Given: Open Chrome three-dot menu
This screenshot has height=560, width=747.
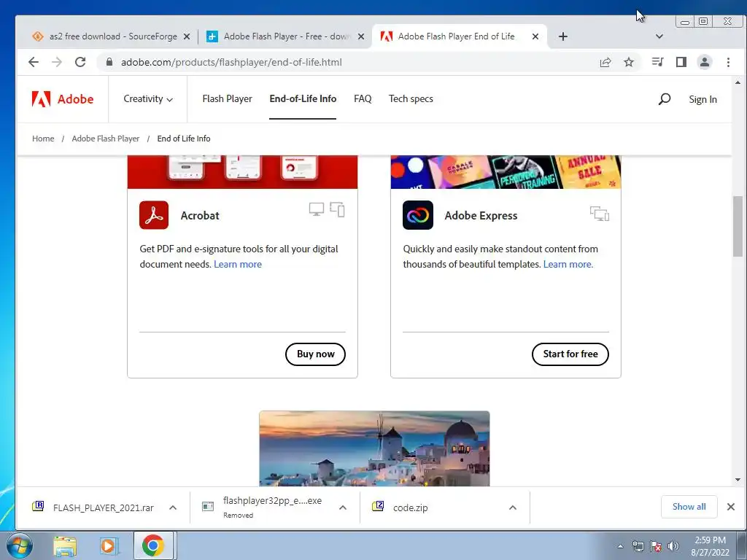Looking at the screenshot, I should [728, 62].
